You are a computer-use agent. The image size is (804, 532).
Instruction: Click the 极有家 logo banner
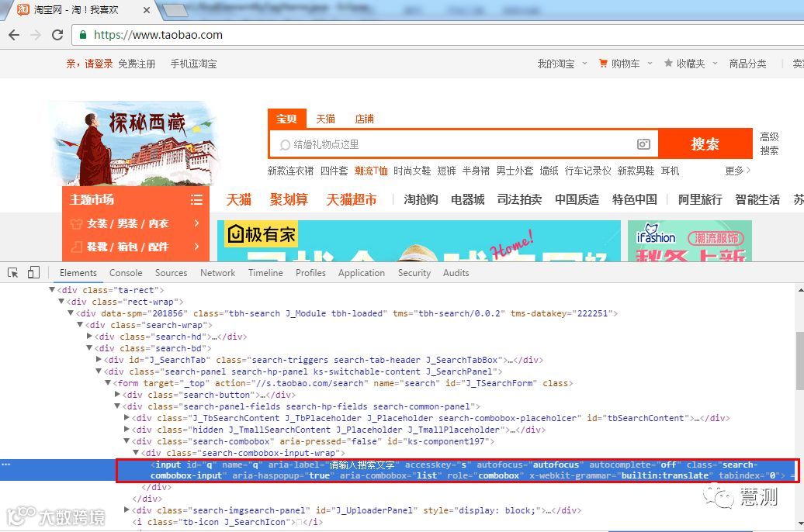pos(262,235)
